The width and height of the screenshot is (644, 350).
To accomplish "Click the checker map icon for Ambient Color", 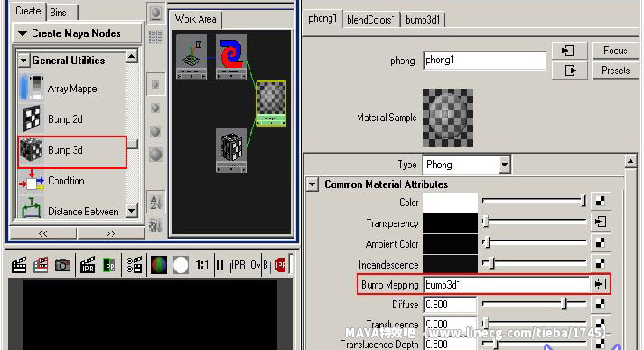I will (x=600, y=242).
